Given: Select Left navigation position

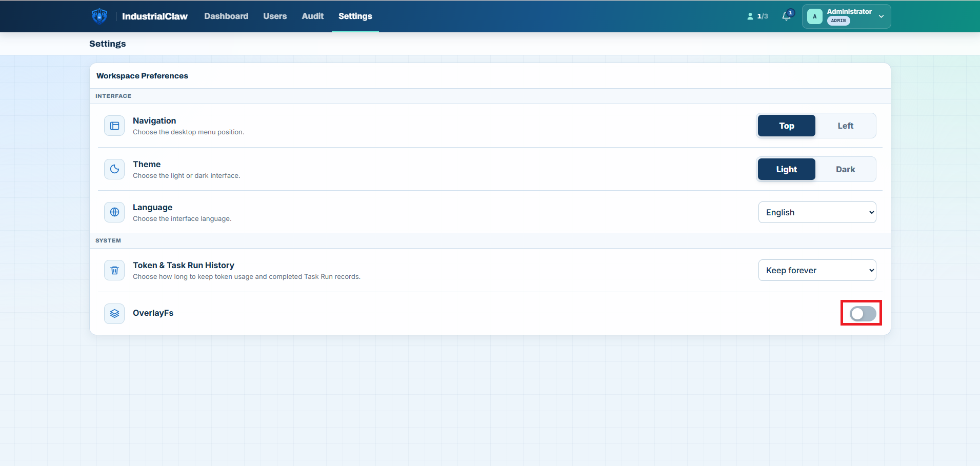Looking at the screenshot, I should [x=846, y=126].
